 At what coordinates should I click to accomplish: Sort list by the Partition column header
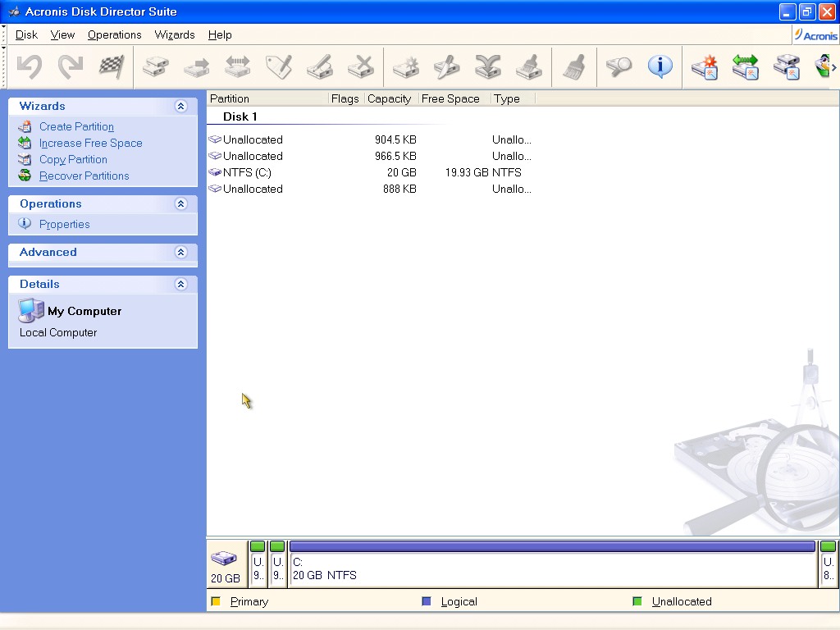tap(267, 98)
